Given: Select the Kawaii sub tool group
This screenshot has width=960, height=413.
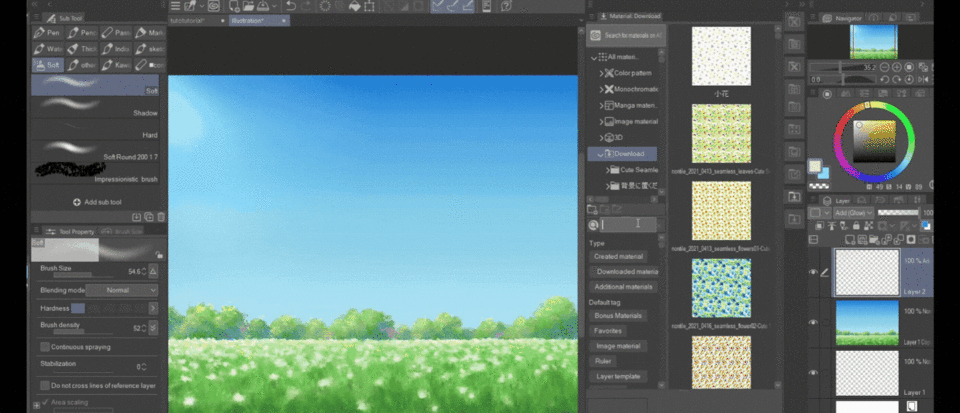Looking at the screenshot, I should [x=116, y=64].
